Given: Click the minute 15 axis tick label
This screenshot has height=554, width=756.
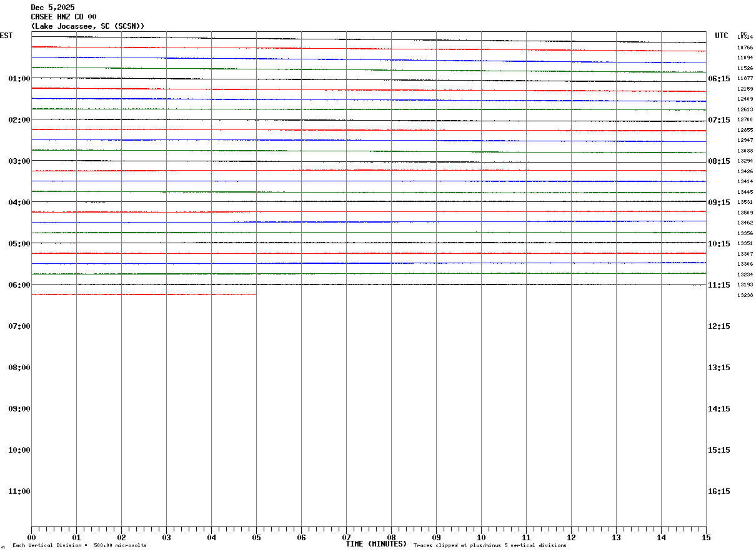Looking at the screenshot, I should [x=706, y=538].
